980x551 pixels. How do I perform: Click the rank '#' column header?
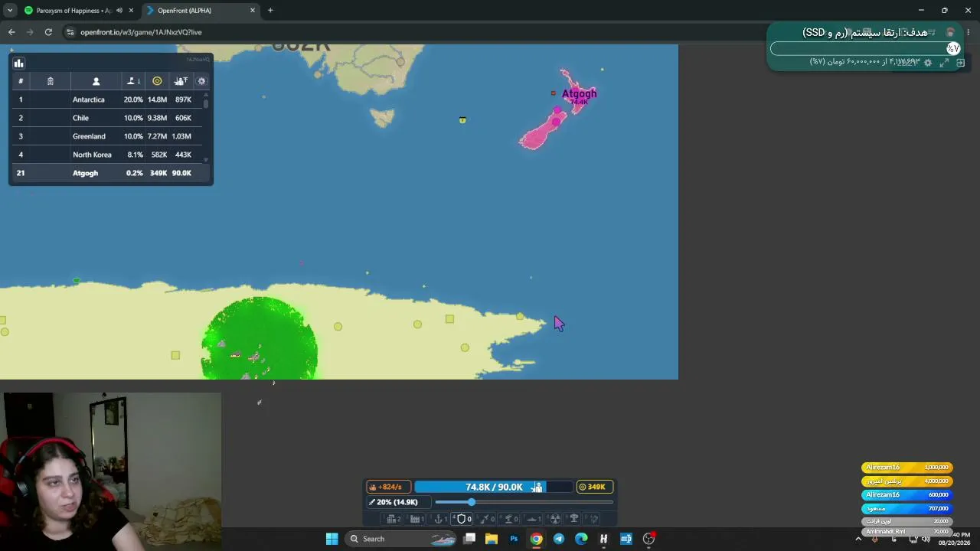[21, 81]
